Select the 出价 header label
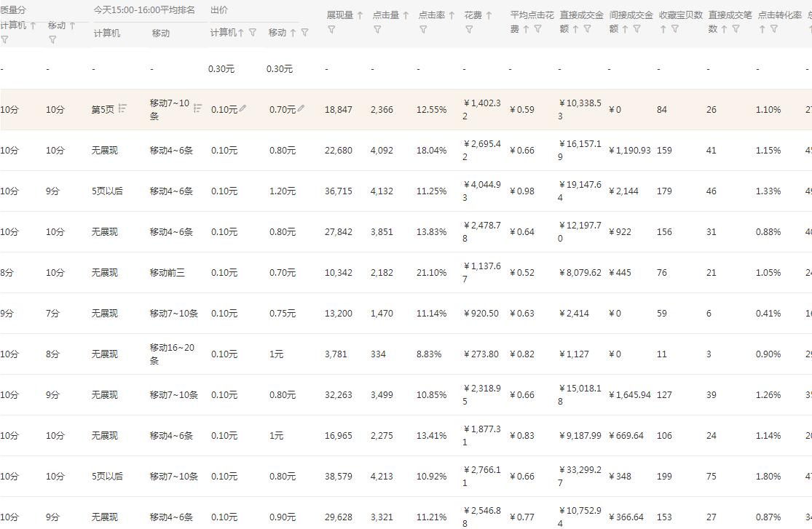 [219, 10]
